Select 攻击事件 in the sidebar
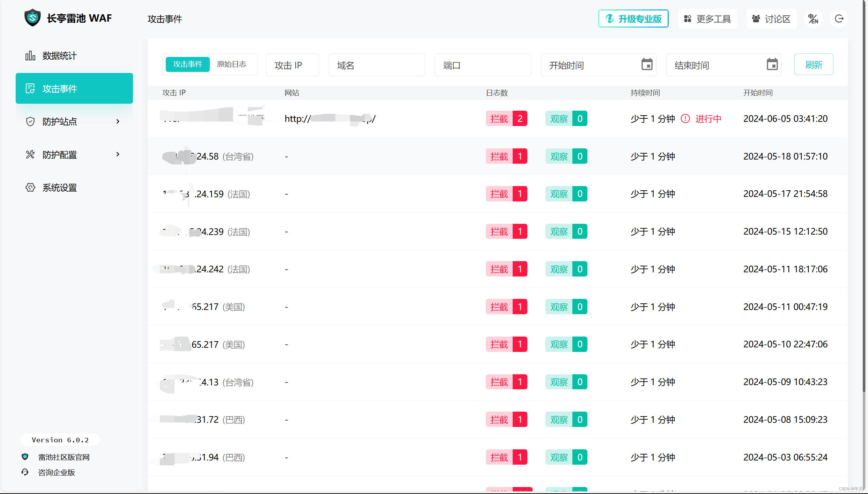Viewport: 868px width, 494px height. 74,88
